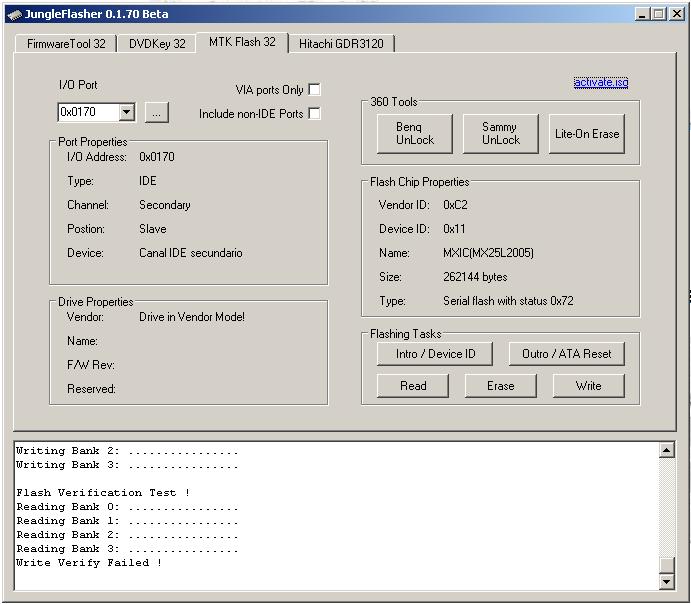Click the Sammy UnLock button

click(501, 133)
